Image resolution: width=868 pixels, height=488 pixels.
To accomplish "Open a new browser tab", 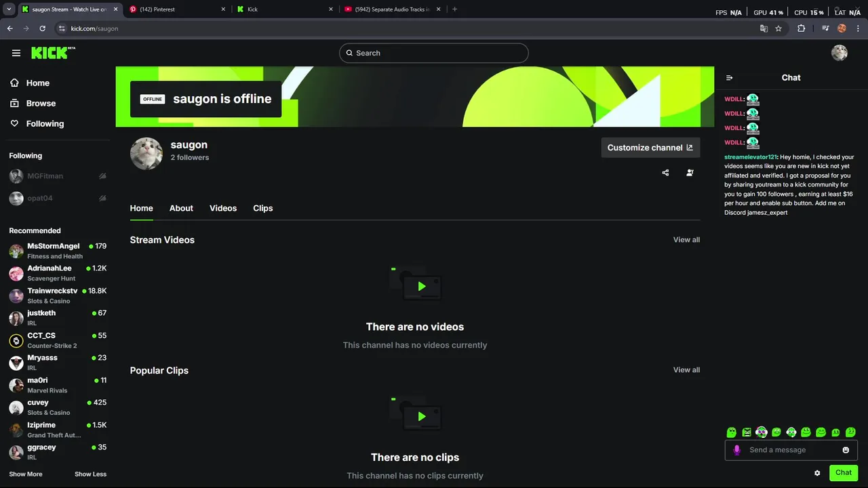I will 454,9.
